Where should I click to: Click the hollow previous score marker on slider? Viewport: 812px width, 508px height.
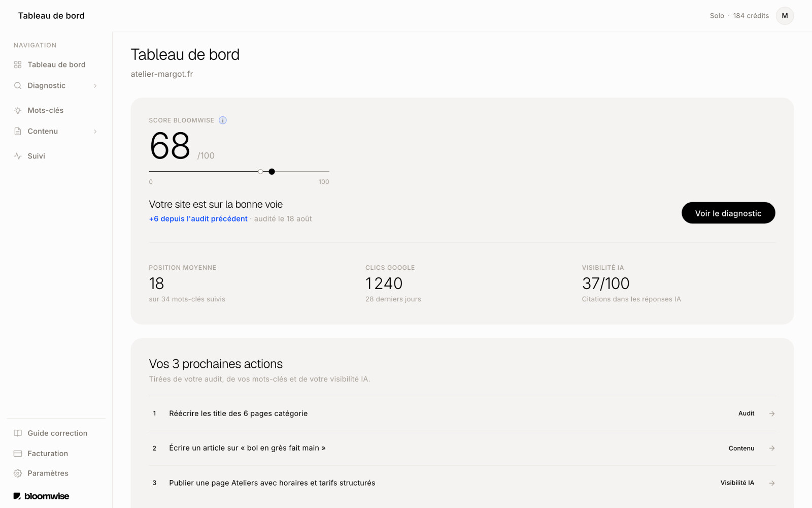click(x=260, y=172)
